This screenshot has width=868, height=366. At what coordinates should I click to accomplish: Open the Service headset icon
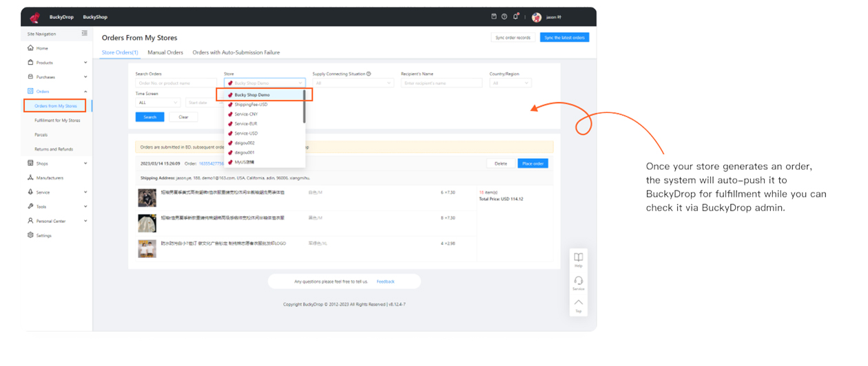pyautogui.click(x=579, y=280)
